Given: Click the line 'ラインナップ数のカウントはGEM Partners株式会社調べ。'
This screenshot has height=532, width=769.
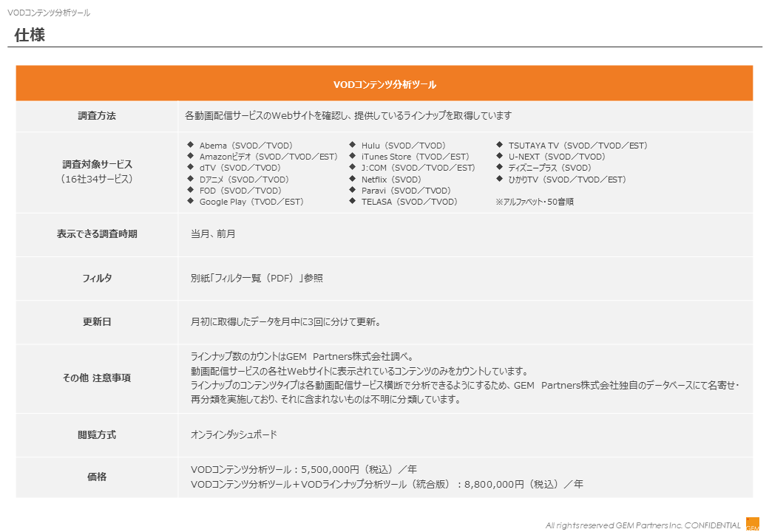Looking at the screenshot, I should click(x=302, y=357).
